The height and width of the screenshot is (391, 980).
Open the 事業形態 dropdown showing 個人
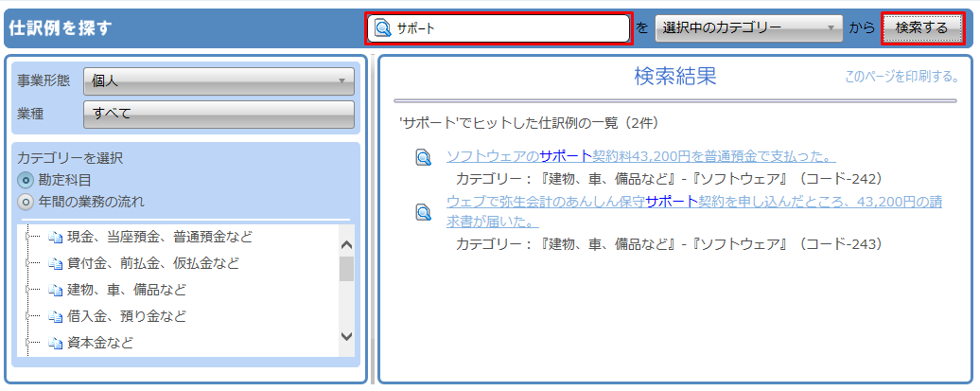[x=219, y=81]
